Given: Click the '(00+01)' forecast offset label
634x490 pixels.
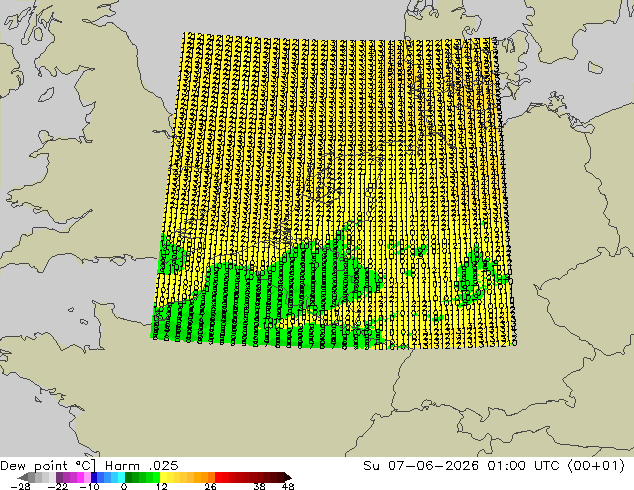Looking at the screenshot, I should tap(596, 466).
